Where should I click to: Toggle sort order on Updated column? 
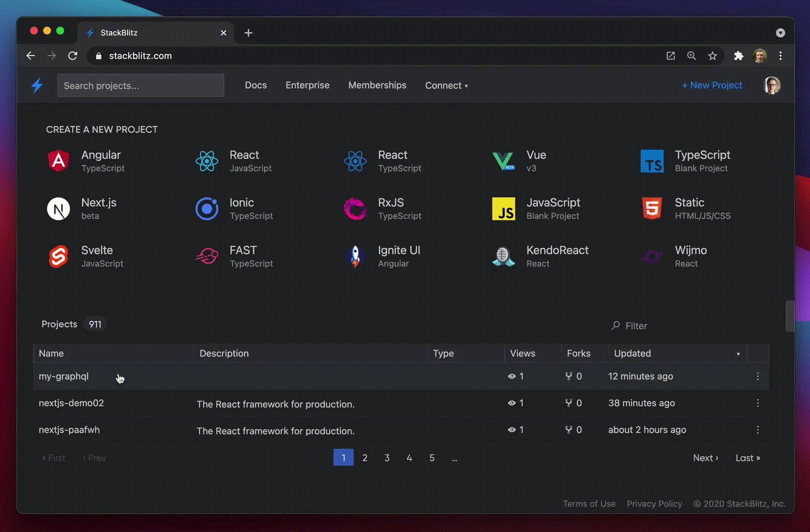(x=738, y=354)
